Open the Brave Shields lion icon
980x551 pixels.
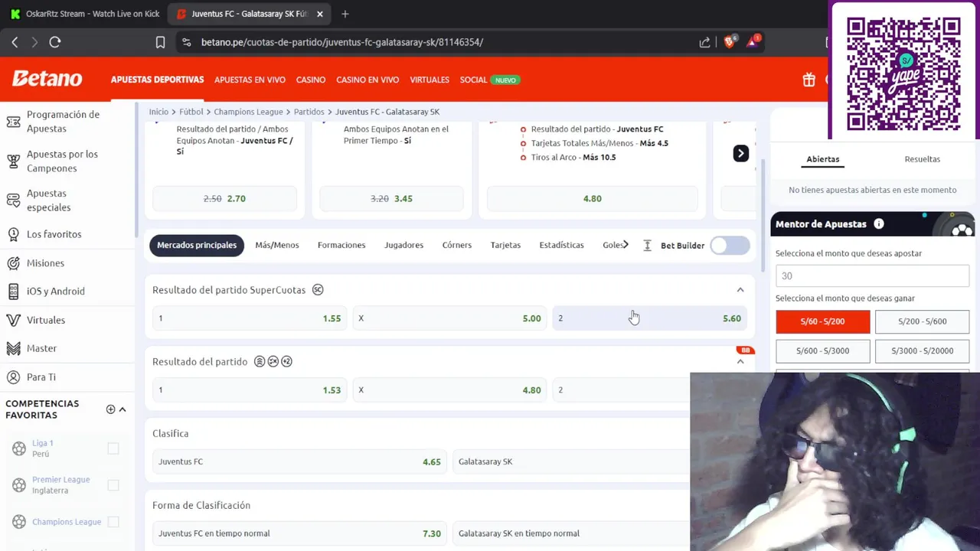click(730, 41)
